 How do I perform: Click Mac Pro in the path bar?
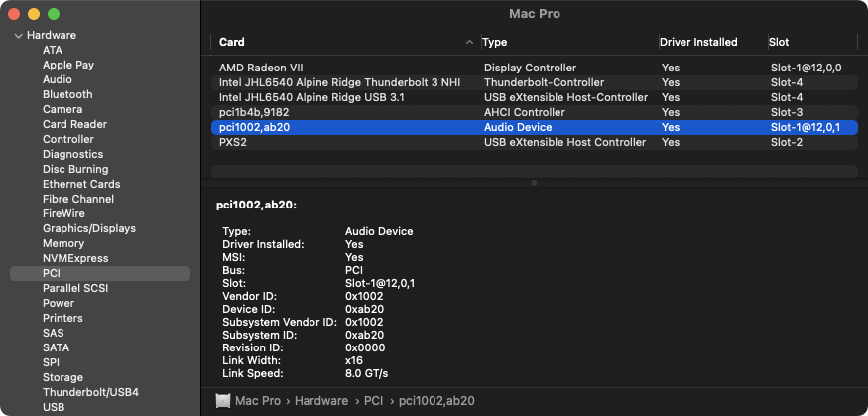pyautogui.click(x=259, y=401)
